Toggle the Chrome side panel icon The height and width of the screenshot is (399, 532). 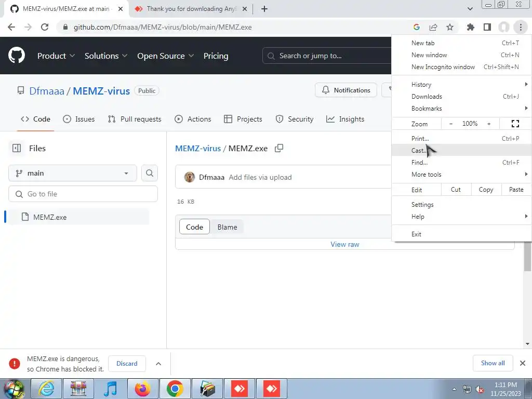pyautogui.click(x=487, y=27)
